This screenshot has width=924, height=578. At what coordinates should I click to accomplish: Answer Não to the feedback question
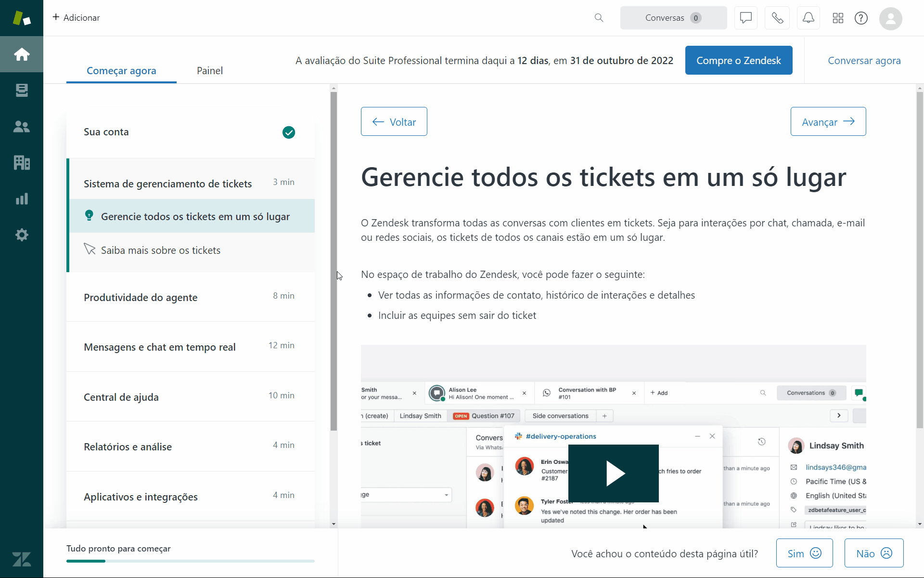pos(874,553)
